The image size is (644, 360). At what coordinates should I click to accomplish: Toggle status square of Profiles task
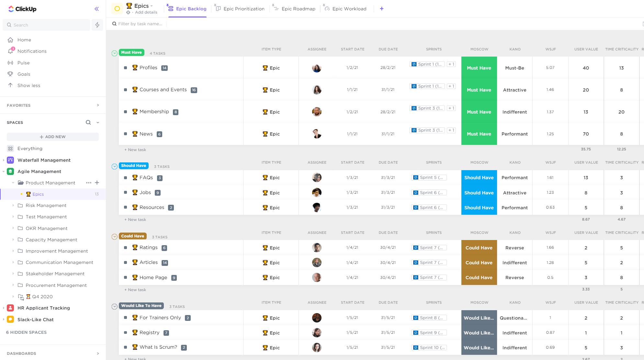coord(125,68)
